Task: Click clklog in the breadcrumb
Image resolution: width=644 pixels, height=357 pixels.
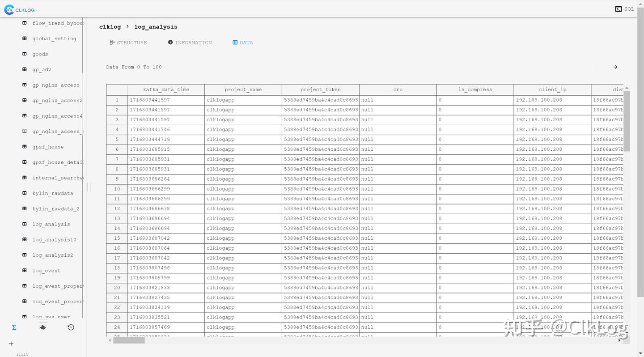Action: tap(110, 27)
